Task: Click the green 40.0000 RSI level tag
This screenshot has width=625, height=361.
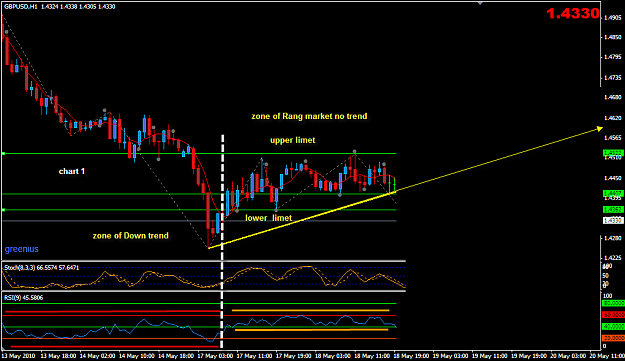Action: [x=613, y=327]
